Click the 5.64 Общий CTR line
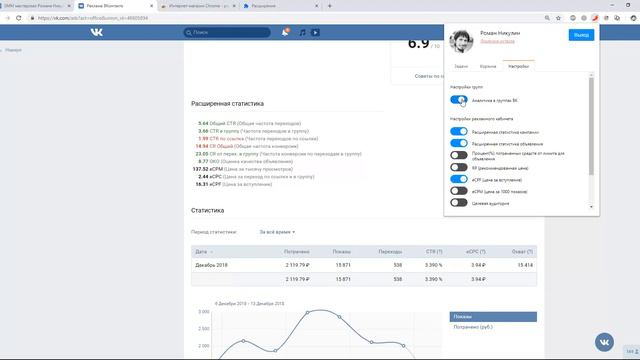This screenshot has height=360, width=640. 249,123
